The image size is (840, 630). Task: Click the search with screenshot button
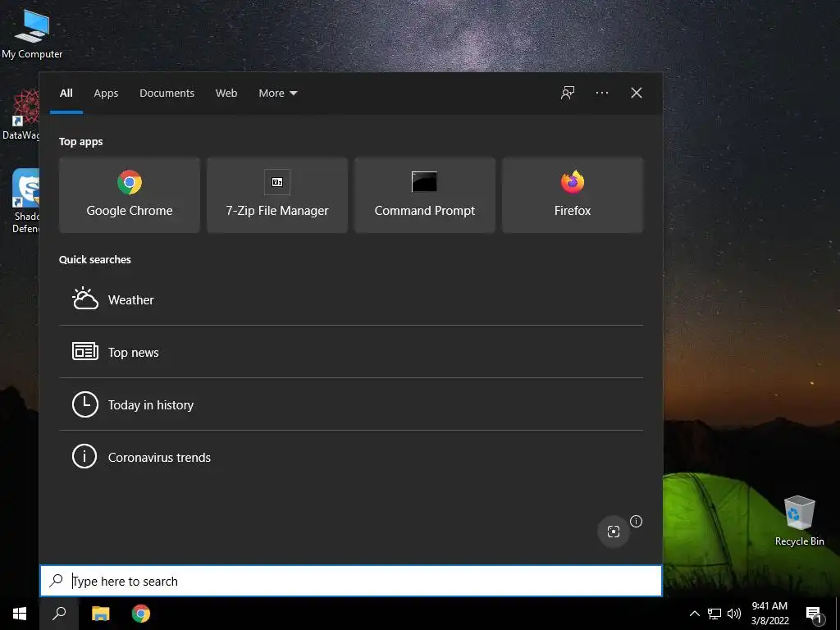pos(614,532)
